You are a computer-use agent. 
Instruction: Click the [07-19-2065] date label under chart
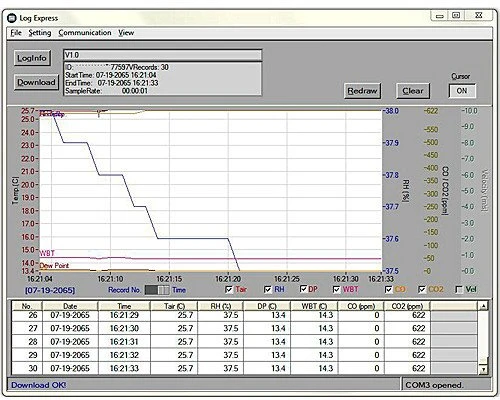(x=50, y=290)
